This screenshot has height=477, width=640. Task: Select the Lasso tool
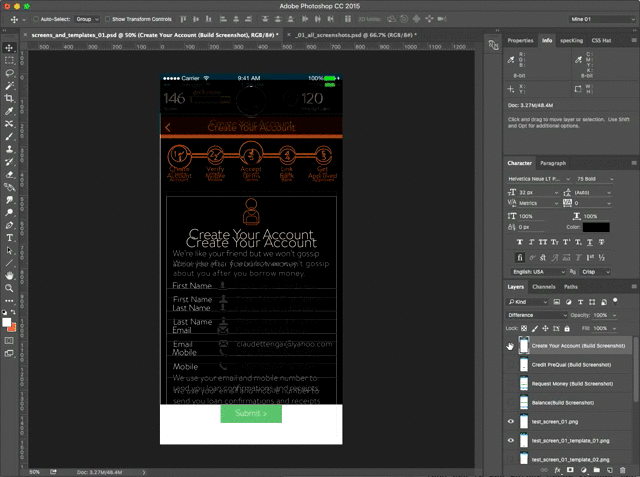pyautogui.click(x=9, y=73)
